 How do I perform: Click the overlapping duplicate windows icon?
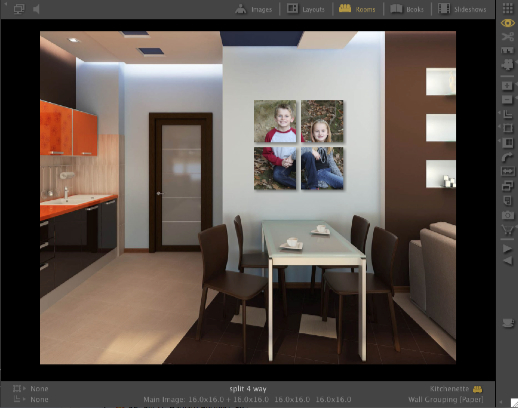507,186
